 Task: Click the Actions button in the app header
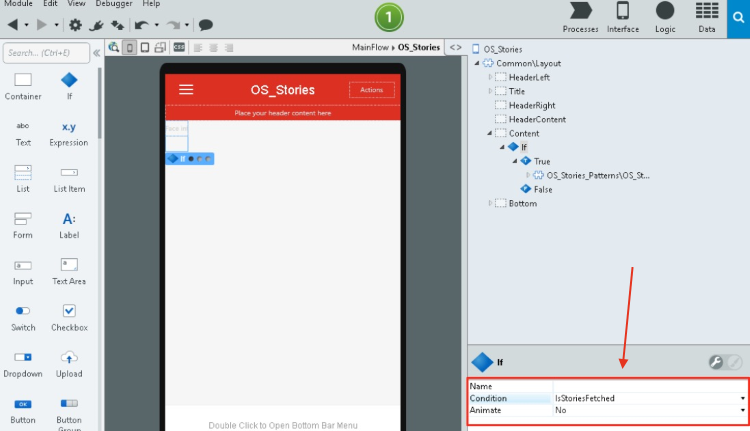point(371,90)
